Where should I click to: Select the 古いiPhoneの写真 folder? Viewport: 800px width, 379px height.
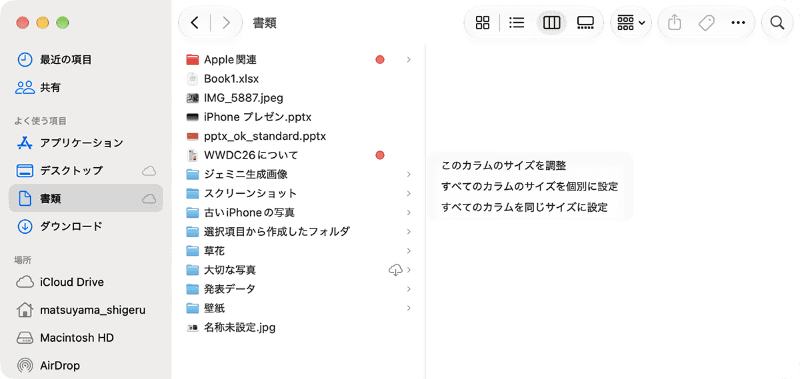point(299,212)
